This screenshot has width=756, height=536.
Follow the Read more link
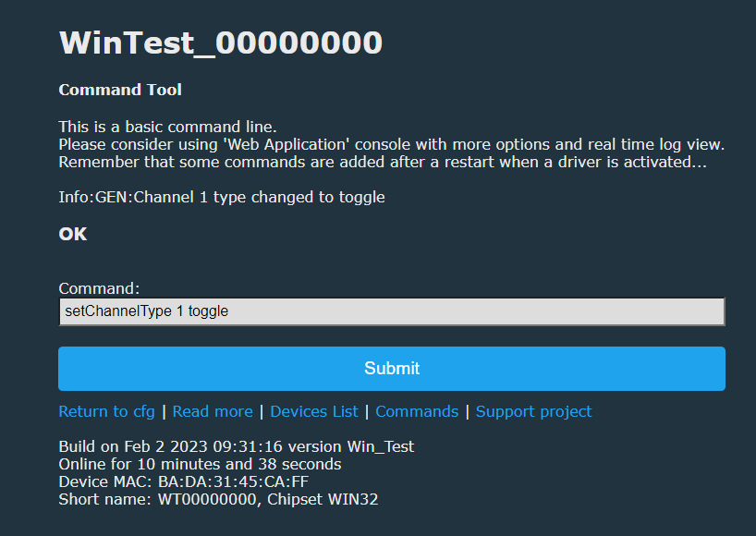coord(213,411)
